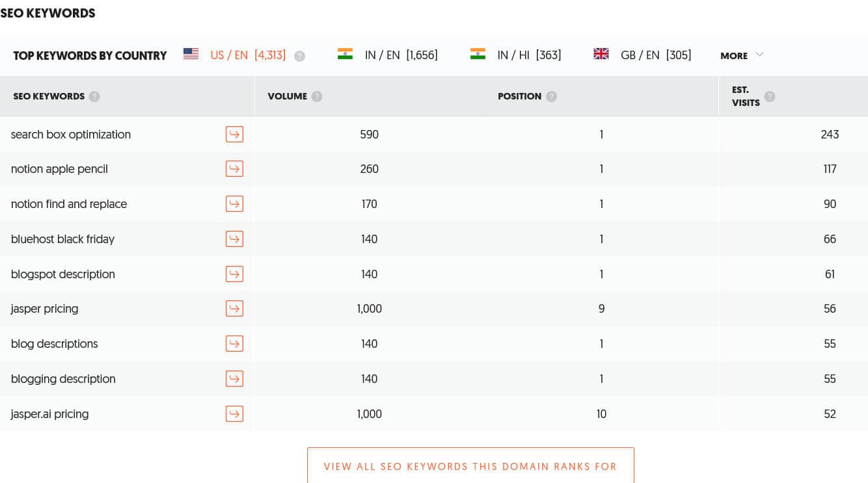Open arrow icon beside search box optimization
The height and width of the screenshot is (483, 868).
pos(234,135)
